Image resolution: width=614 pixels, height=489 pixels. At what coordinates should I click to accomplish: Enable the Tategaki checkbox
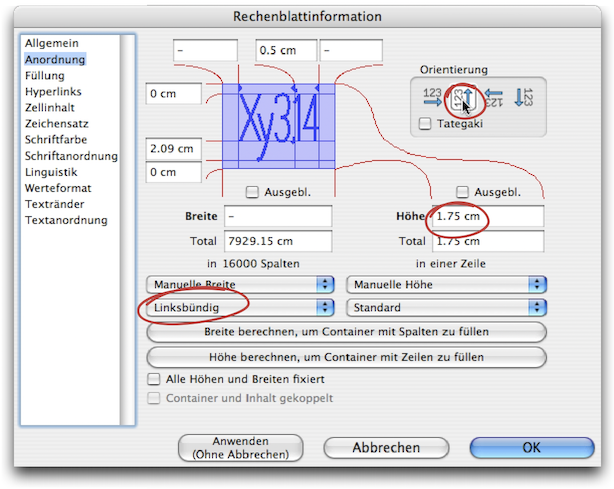pyautogui.click(x=426, y=123)
